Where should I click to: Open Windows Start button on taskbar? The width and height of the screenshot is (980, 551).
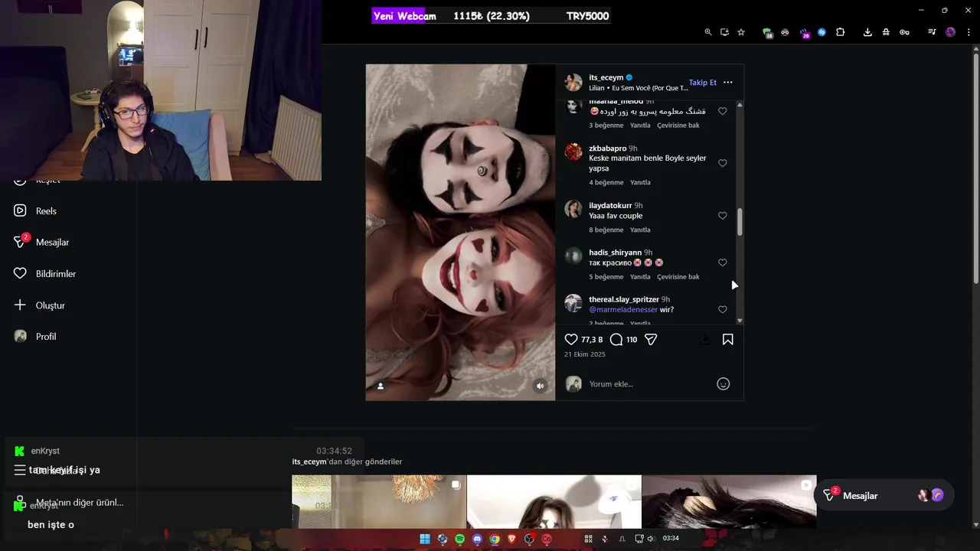425,539
